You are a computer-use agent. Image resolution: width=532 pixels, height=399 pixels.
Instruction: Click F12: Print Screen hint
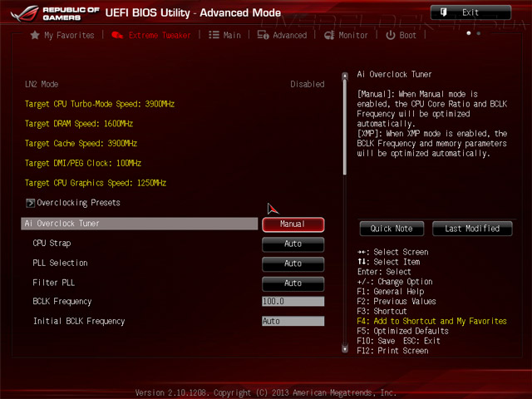(392, 351)
